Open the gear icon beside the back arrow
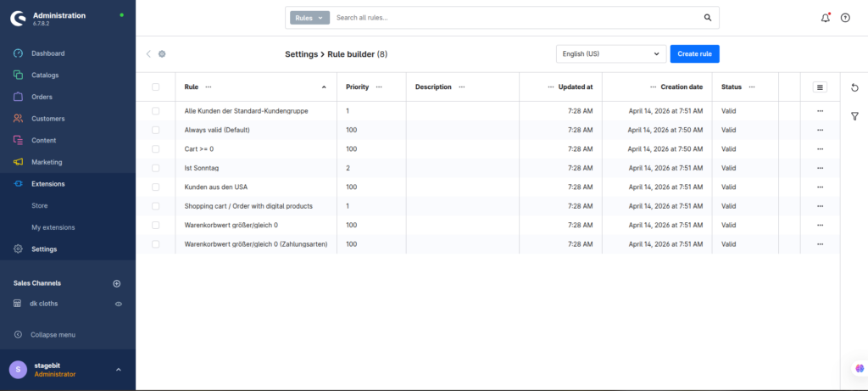Viewport: 868px width, 391px height. click(x=162, y=53)
